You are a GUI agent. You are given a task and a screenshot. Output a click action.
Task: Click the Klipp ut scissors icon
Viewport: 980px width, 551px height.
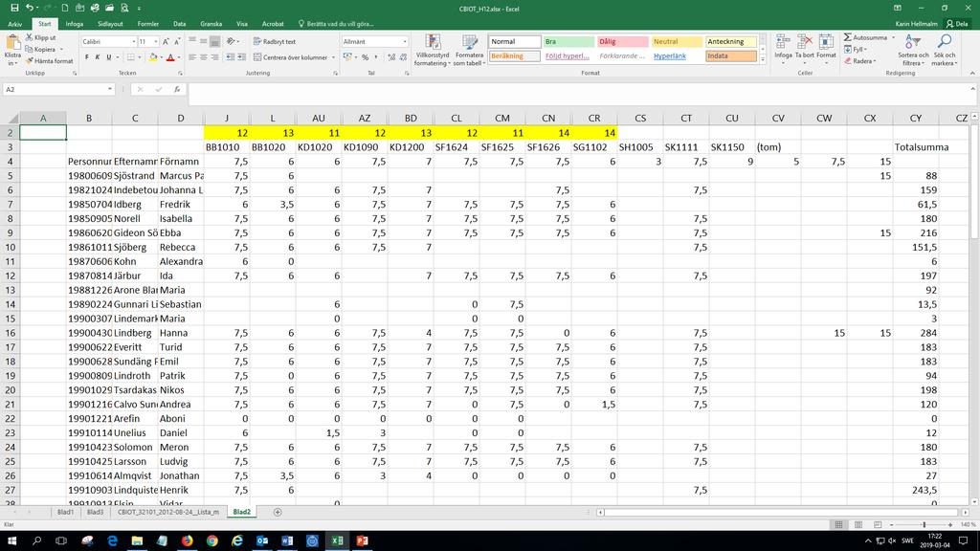tap(30, 37)
